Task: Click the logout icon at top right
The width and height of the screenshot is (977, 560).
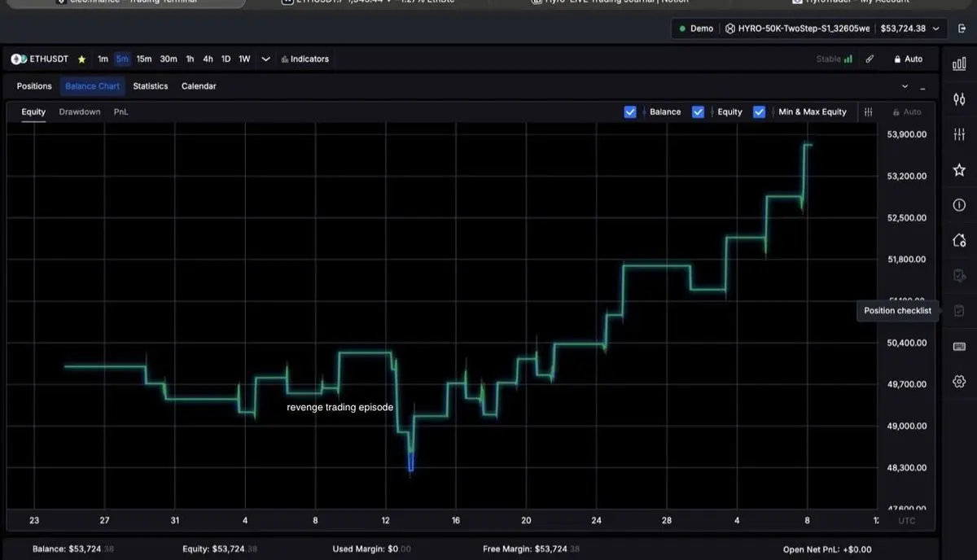Action: 962,28
